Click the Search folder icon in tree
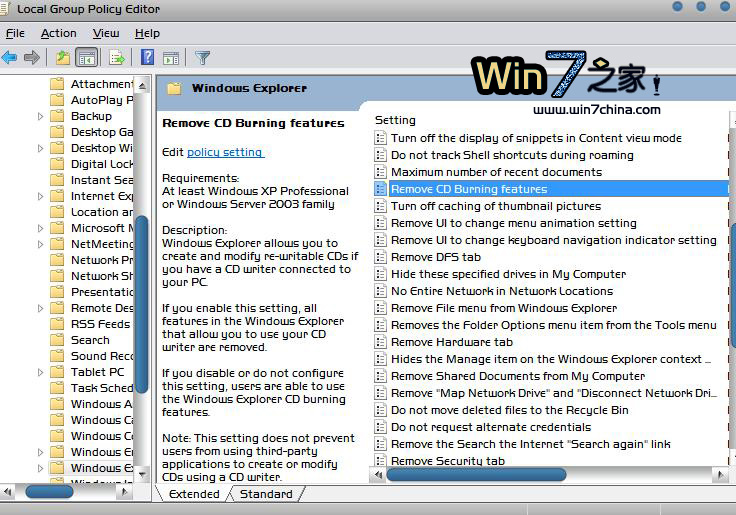 pyautogui.click(x=57, y=340)
